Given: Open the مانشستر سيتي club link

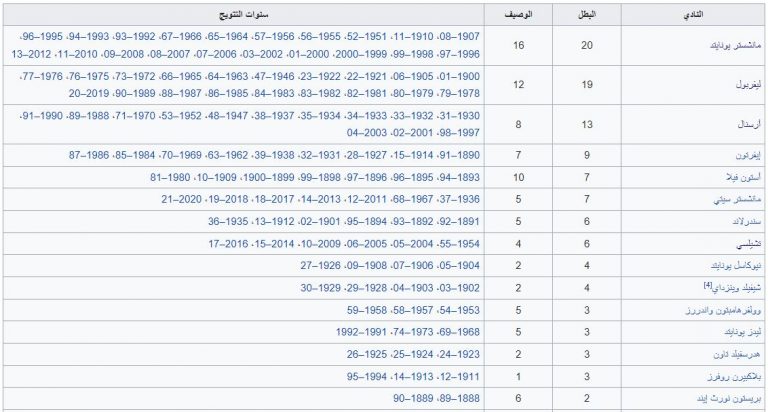Looking at the screenshot, I should (x=737, y=199).
